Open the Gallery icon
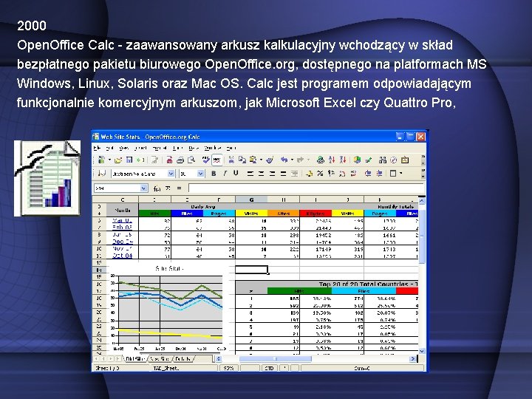Screen dimensions: 532x399 pos(405,160)
